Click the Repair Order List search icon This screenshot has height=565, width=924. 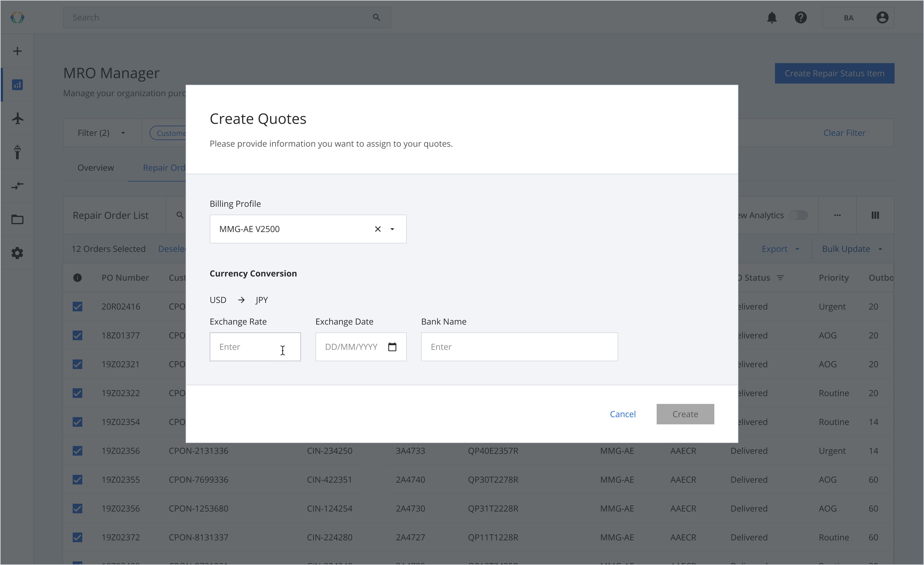click(180, 215)
